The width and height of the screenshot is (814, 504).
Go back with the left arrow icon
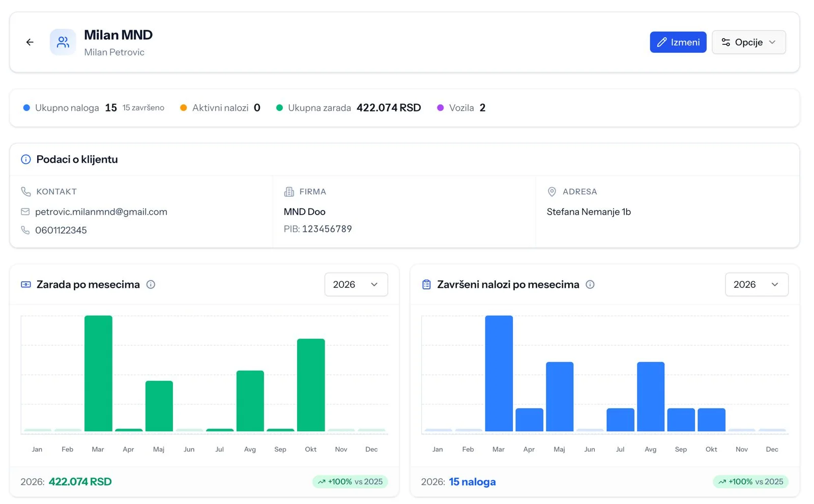[30, 42]
